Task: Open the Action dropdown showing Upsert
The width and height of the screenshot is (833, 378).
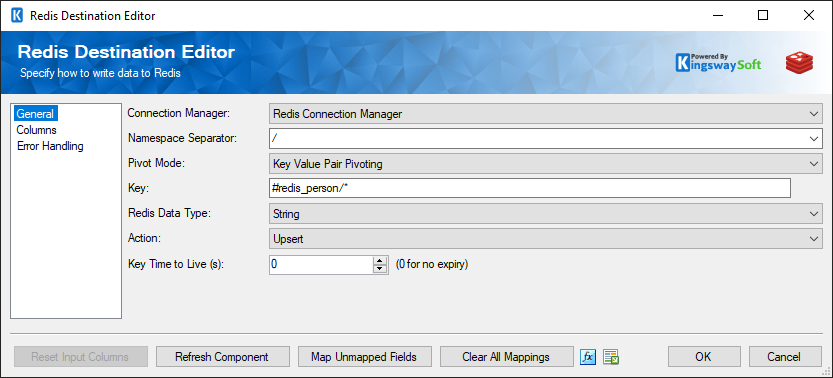Action: click(x=546, y=239)
